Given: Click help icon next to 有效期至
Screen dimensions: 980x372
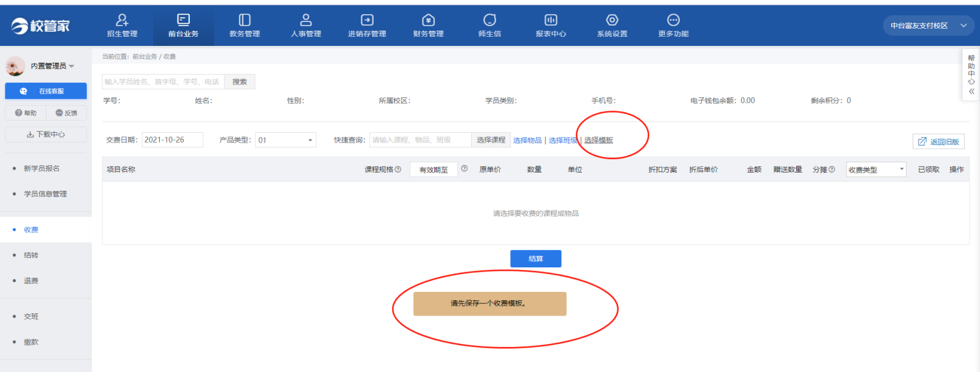Looking at the screenshot, I should (x=464, y=168).
